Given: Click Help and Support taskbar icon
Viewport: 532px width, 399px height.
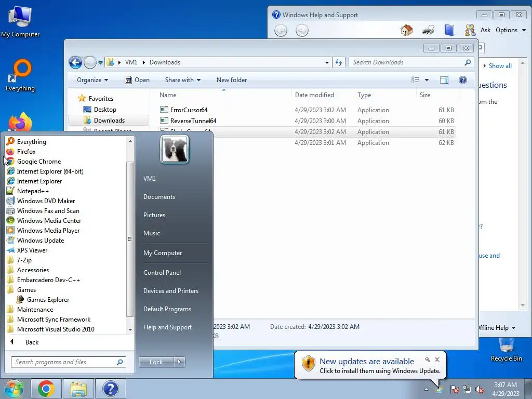Looking at the screenshot, I should coord(110,388).
